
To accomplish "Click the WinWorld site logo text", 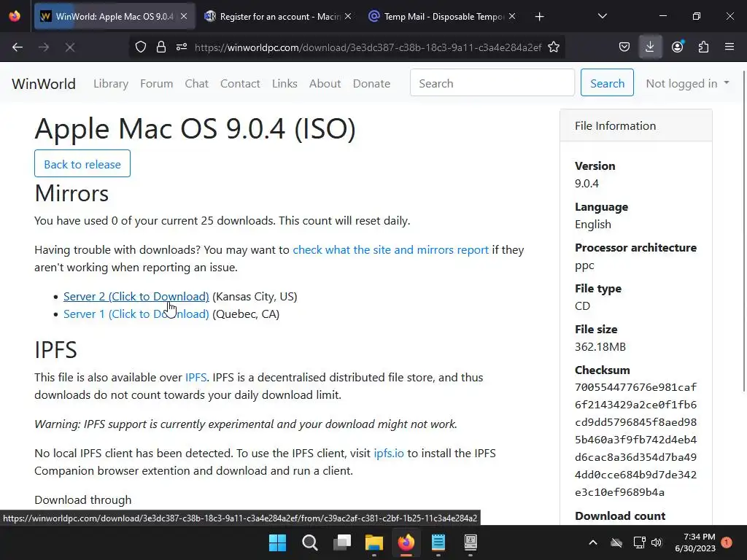I will coord(44,84).
